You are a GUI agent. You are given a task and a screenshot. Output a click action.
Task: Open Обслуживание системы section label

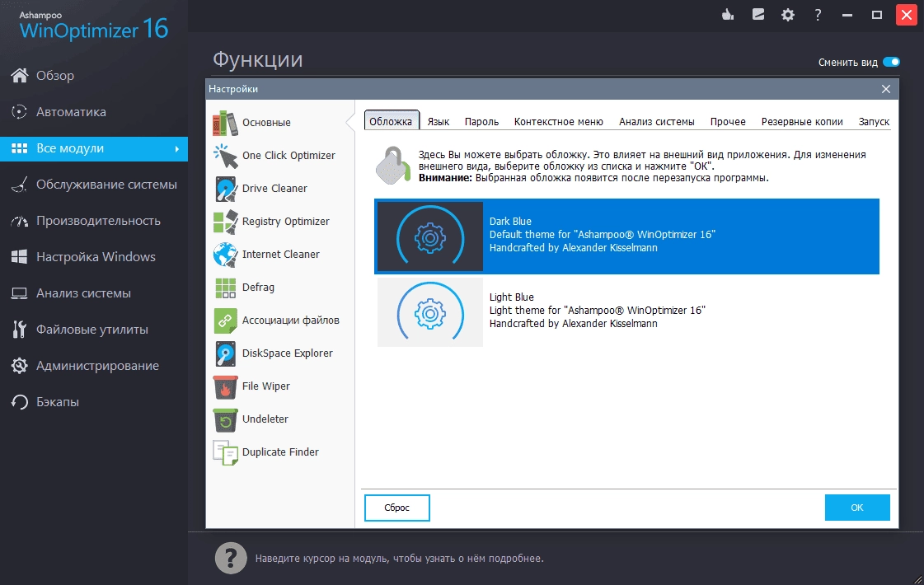coord(106,185)
